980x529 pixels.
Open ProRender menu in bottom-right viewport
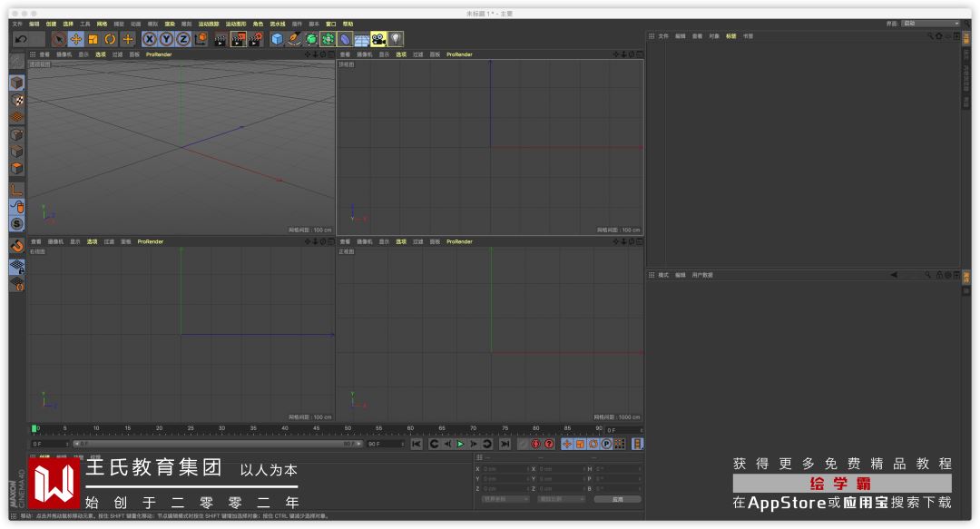pyautogui.click(x=459, y=241)
